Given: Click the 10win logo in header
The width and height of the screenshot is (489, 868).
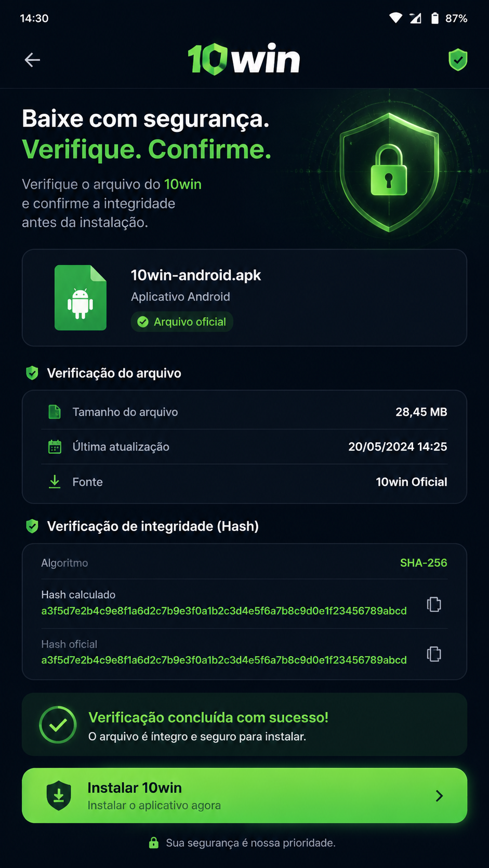Looking at the screenshot, I should 244,60.
